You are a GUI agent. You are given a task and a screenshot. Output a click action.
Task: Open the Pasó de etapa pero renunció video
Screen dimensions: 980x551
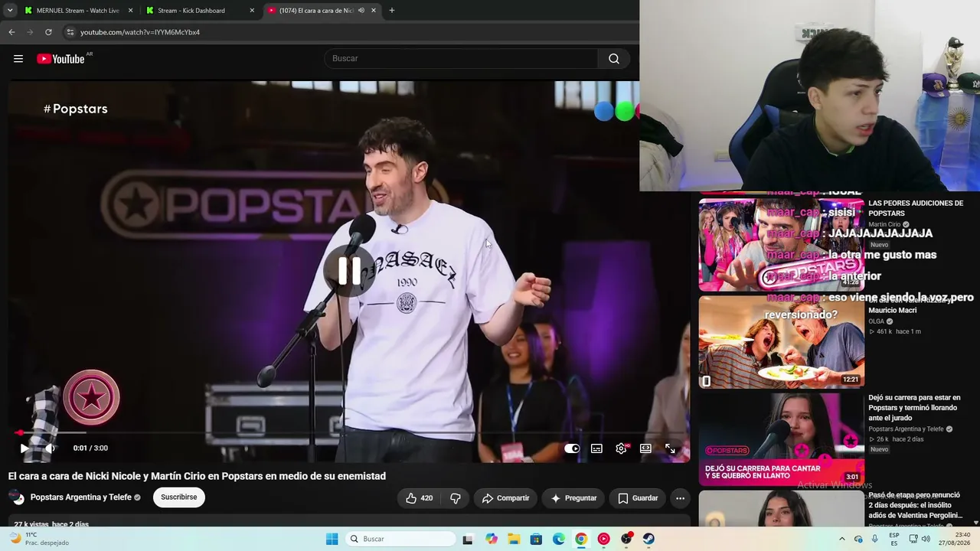915,505
